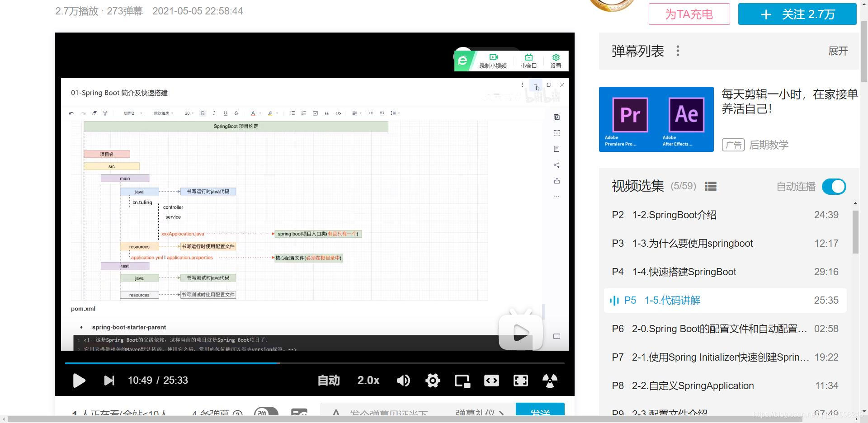The height and width of the screenshot is (423, 868).
Task: Click the 为TA充电 button
Action: coord(689,14)
